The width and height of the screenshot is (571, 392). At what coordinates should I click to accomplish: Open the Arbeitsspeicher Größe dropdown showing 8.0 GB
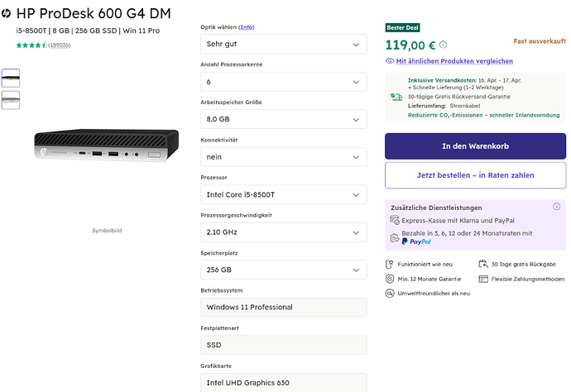283,119
